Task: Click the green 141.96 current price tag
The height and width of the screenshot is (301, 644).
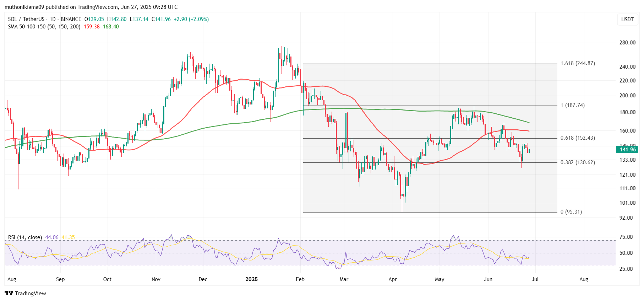Action: pyautogui.click(x=627, y=150)
